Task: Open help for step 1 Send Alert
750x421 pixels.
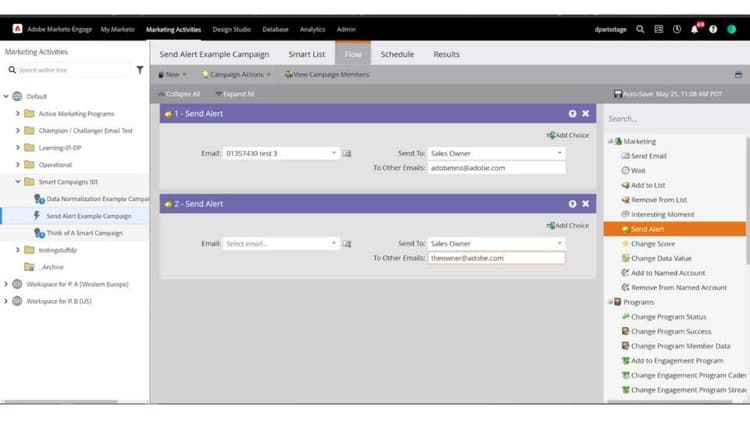Action: coord(573,114)
